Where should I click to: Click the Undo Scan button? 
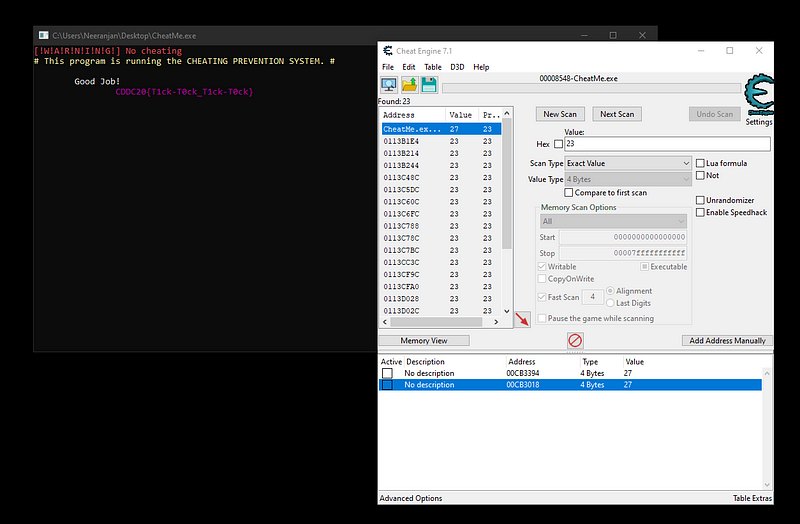pyautogui.click(x=714, y=114)
